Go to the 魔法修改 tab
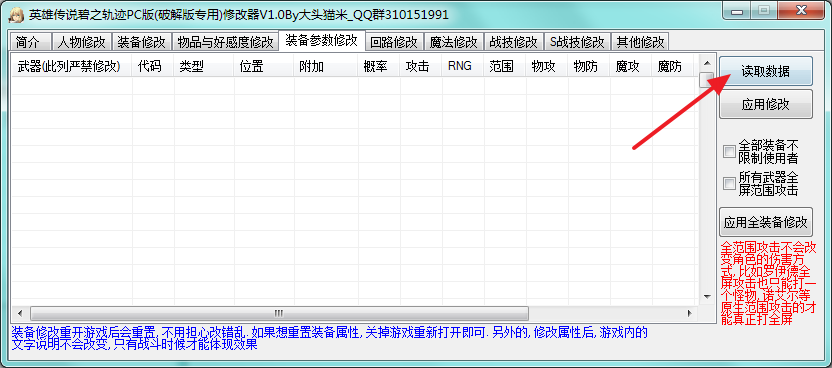The height and width of the screenshot is (368, 832). tap(454, 42)
